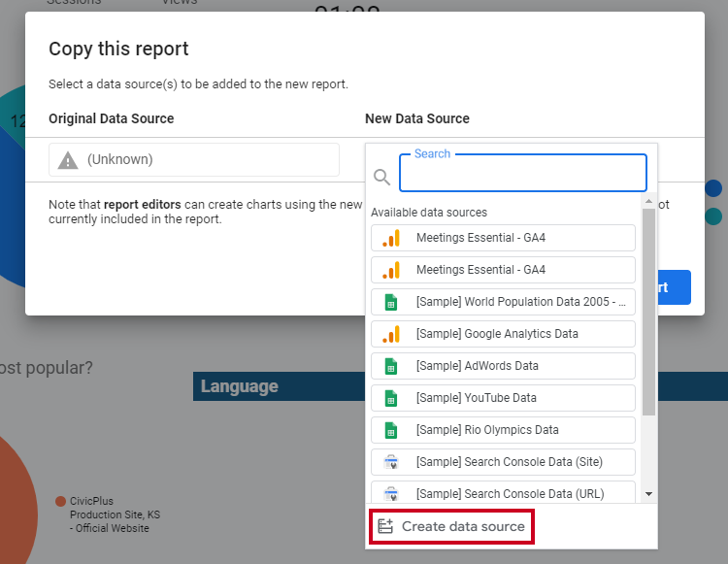This screenshot has width=728, height=564.
Task: Select [Sample] Rio Olympics Data source
Action: [x=503, y=430]
